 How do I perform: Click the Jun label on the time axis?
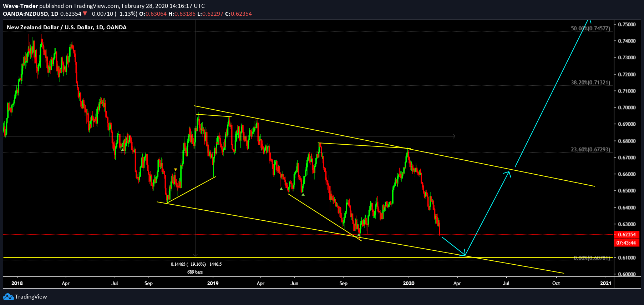294,283
